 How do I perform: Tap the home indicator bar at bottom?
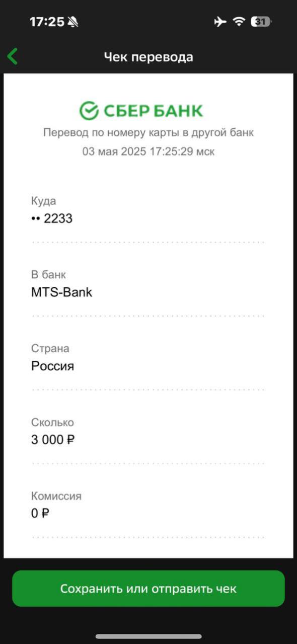pos(148,636)
